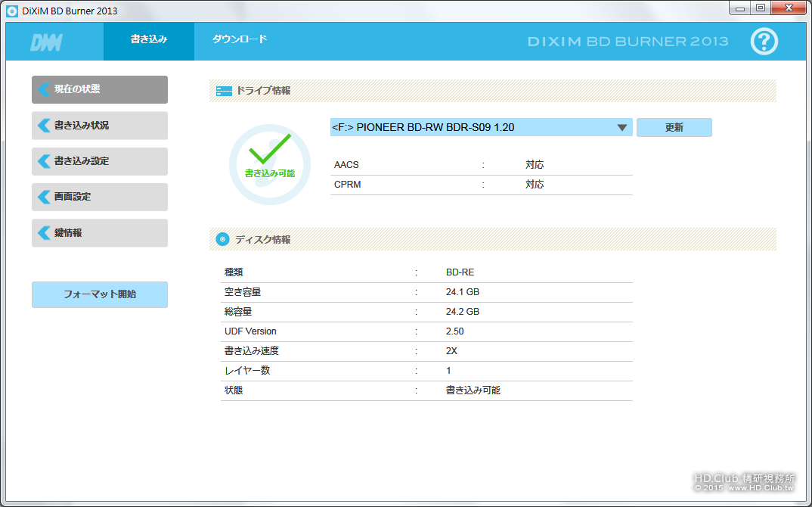This screenshot has height=507, width=812.
Task: Switch to the 書き込み tab
Action: [149, 41]
